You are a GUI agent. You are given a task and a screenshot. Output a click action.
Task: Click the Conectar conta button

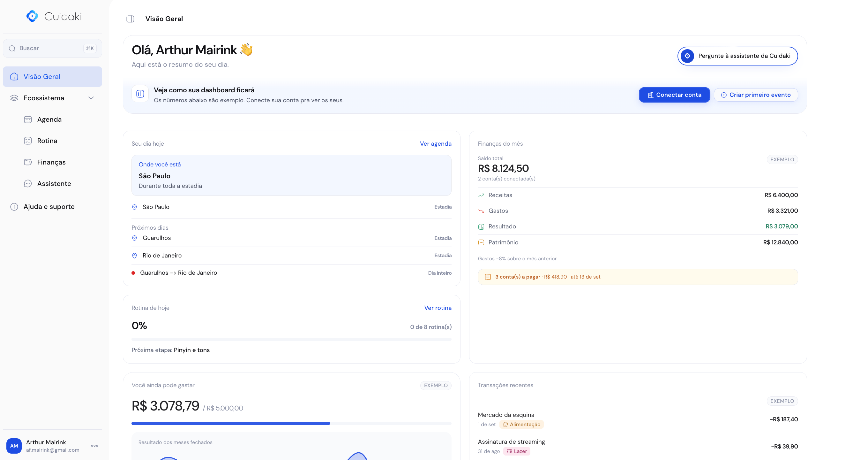click(674, 95)
